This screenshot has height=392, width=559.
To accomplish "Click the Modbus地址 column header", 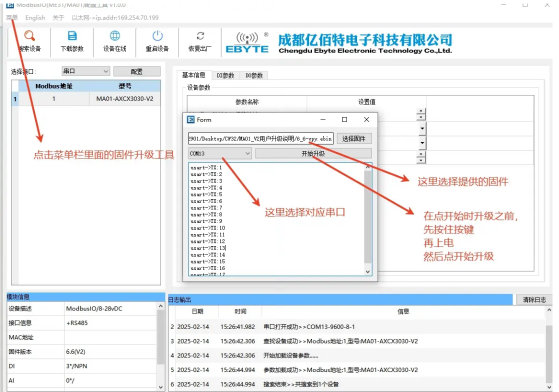I will point(54,86).
